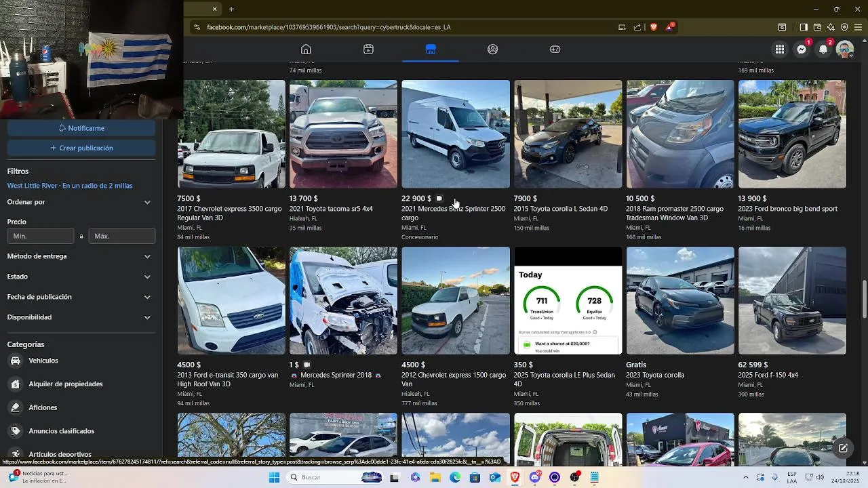This screenshot has height=488, width=868.
Task: Open the Facebook Reels/Video tab icon
Action: [368, 49]
